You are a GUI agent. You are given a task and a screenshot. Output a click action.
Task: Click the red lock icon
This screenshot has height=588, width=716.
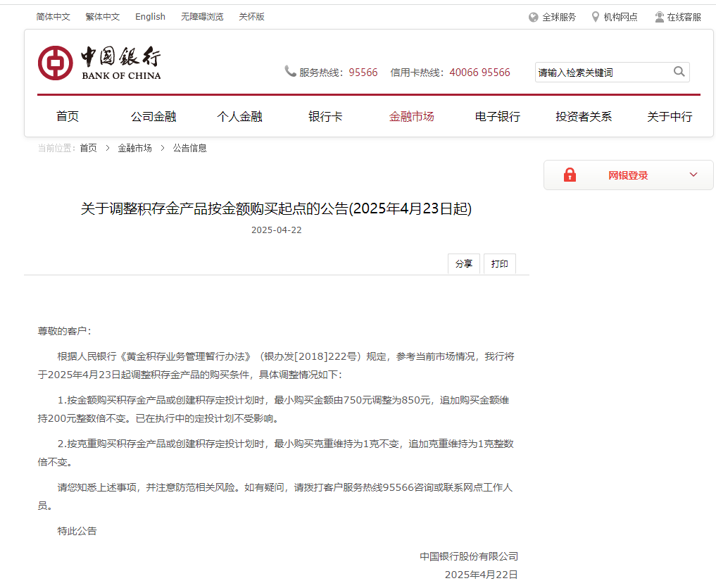[570, 175]
